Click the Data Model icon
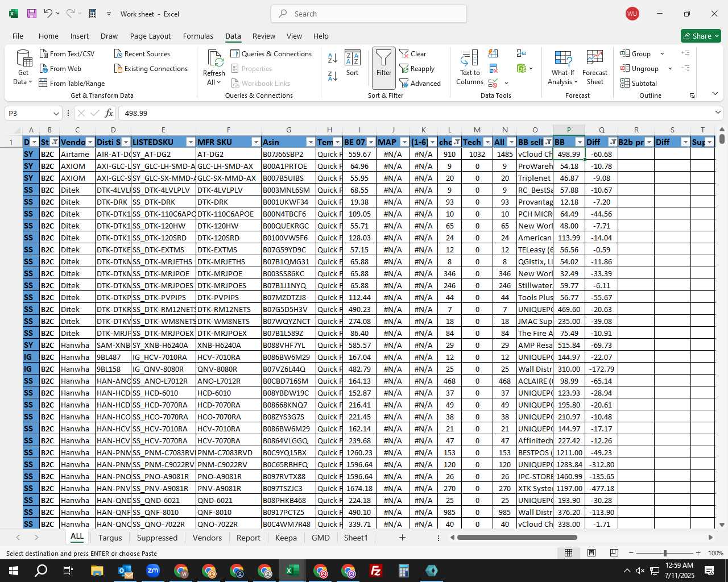The width and height of the screenshot is (728, 582). pyautogui.click(x=521, y=68)
